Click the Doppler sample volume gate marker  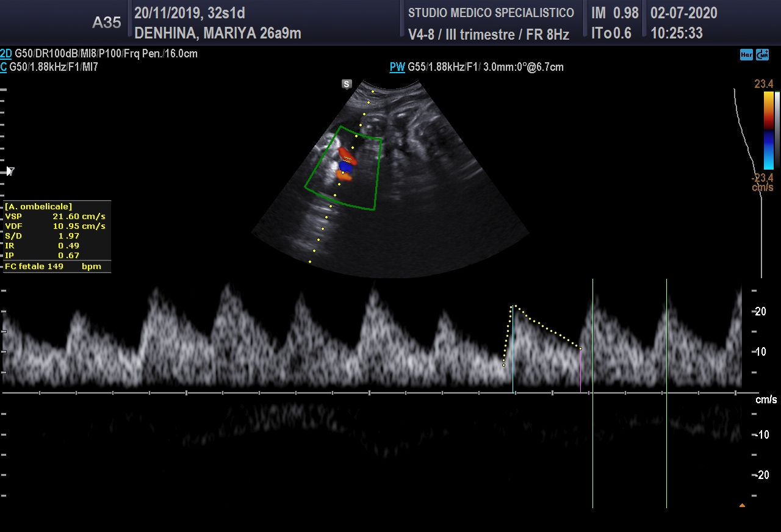click(347, 159)
